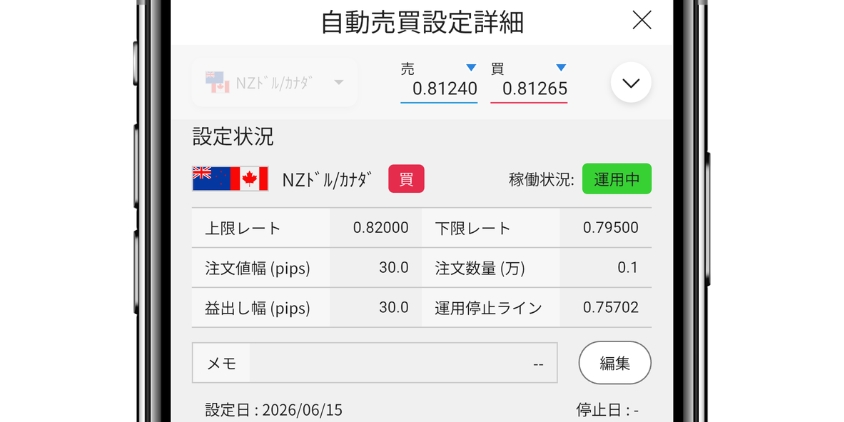Click the small flags in the pair selector

[x=217, y=82]
